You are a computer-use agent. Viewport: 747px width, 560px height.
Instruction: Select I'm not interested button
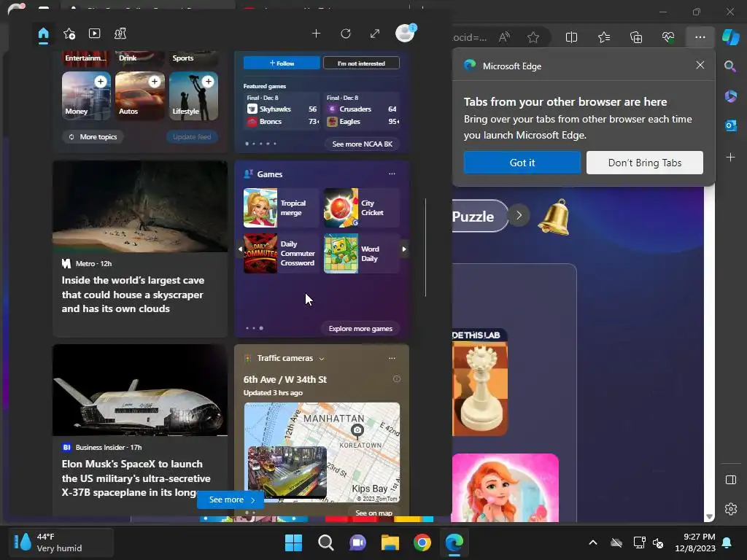[x=361, y=63]
